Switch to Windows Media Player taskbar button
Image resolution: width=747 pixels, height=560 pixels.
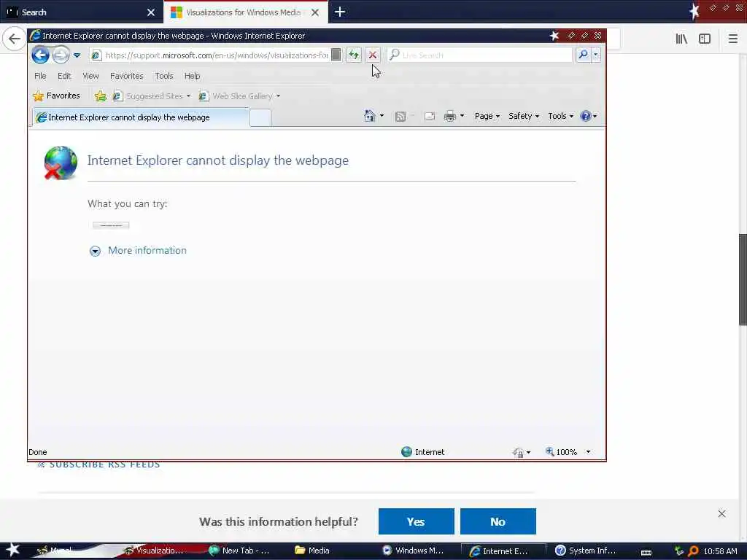[413, 551]
